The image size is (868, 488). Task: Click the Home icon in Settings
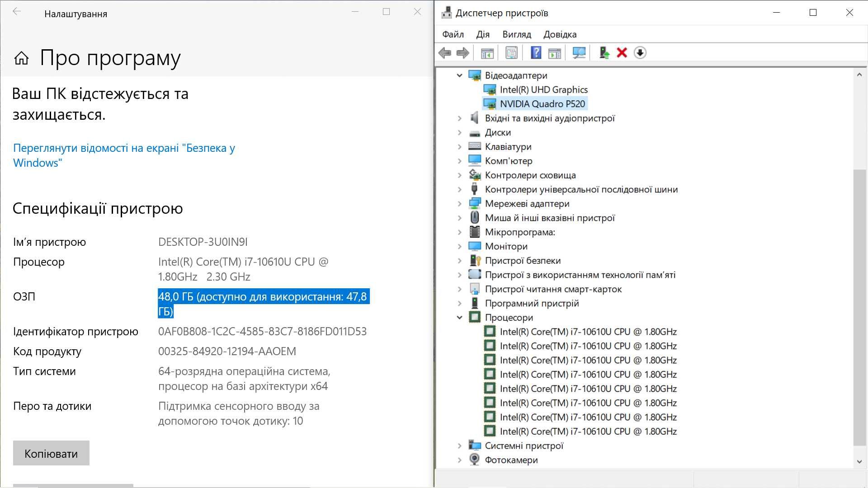click(21, 58)
